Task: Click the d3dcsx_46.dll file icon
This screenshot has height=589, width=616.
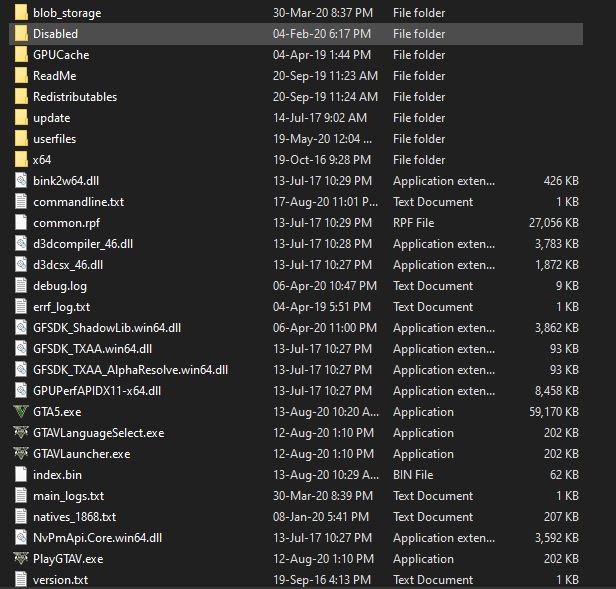Action: click(x=21, y=265)
